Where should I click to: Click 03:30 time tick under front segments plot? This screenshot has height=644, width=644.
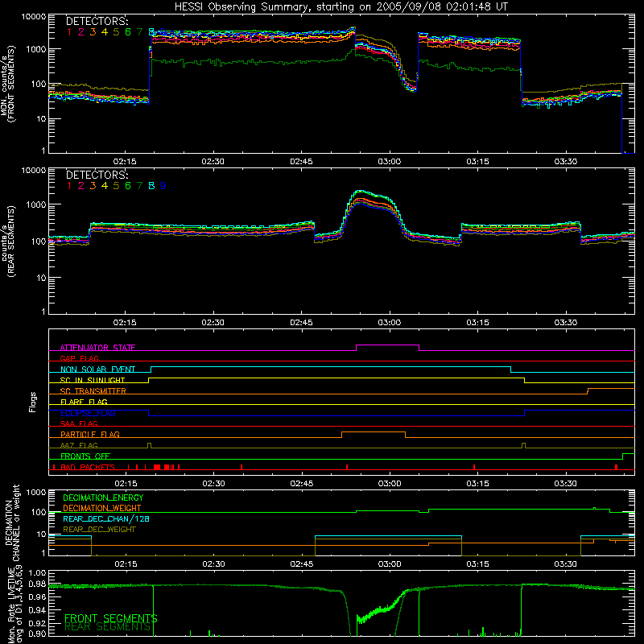point(566,162)
